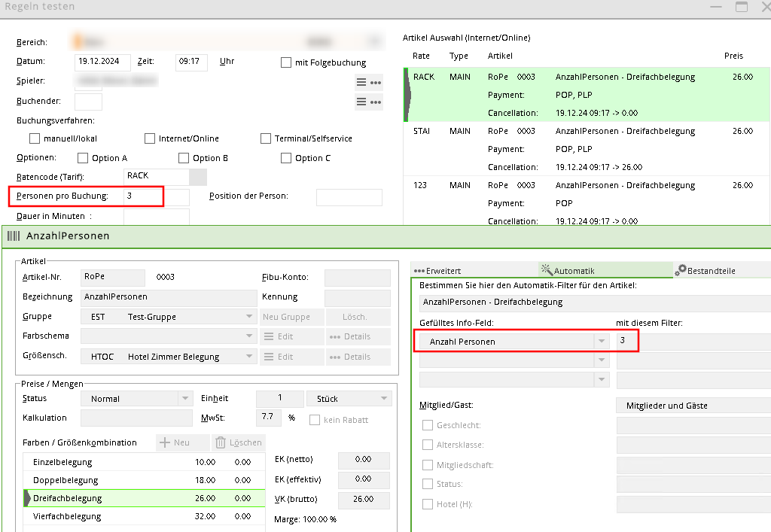Image resolution: width=771 pixels, height=532 pixels.
Task: Tick the Option B checkbox
Action: pos(184,158)
